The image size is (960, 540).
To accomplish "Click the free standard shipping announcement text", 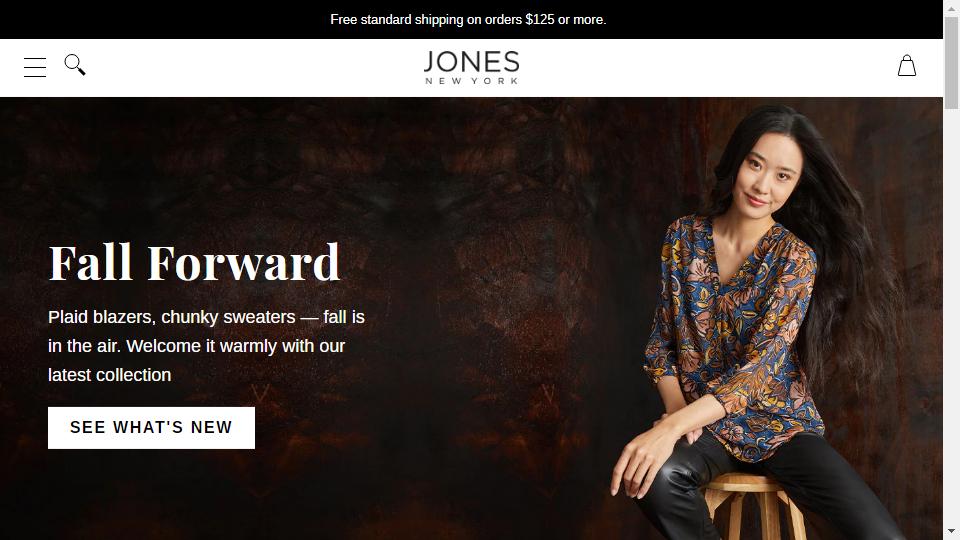I will click(468, 20).
